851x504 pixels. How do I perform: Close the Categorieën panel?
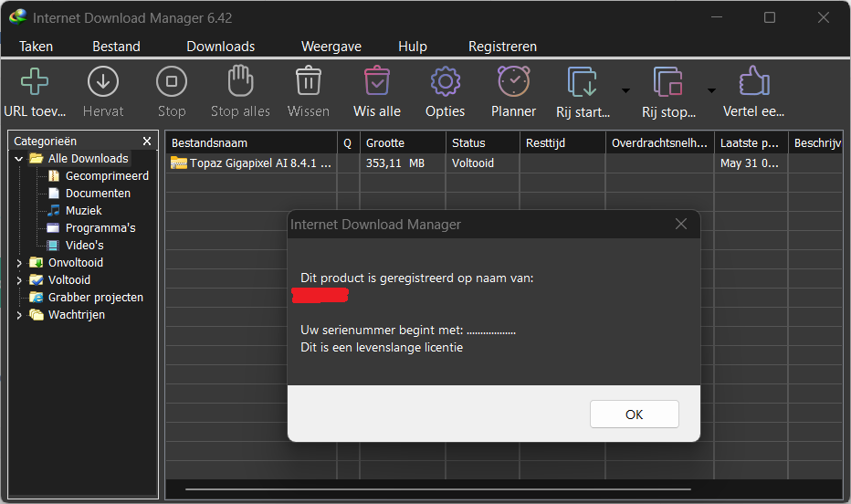pyautogui.click(x=146, y=141)
